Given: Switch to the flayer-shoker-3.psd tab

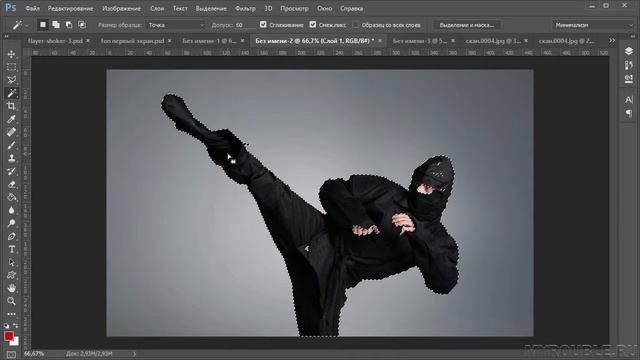Looking at the screenshot, I should click(55, 41).
